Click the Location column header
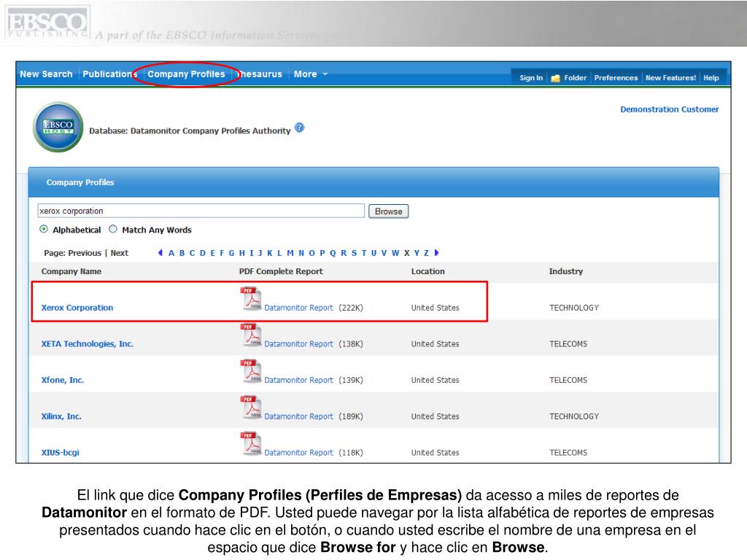 click(x=427, y=271)
